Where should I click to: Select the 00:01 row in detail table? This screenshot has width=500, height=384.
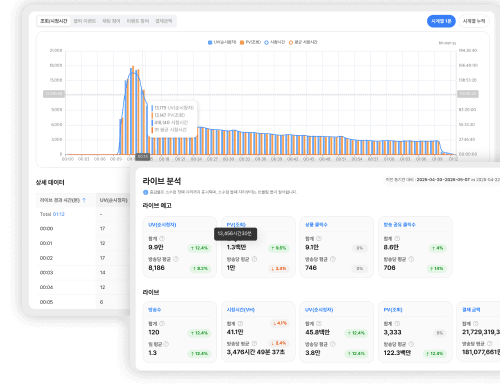[83, 243]
